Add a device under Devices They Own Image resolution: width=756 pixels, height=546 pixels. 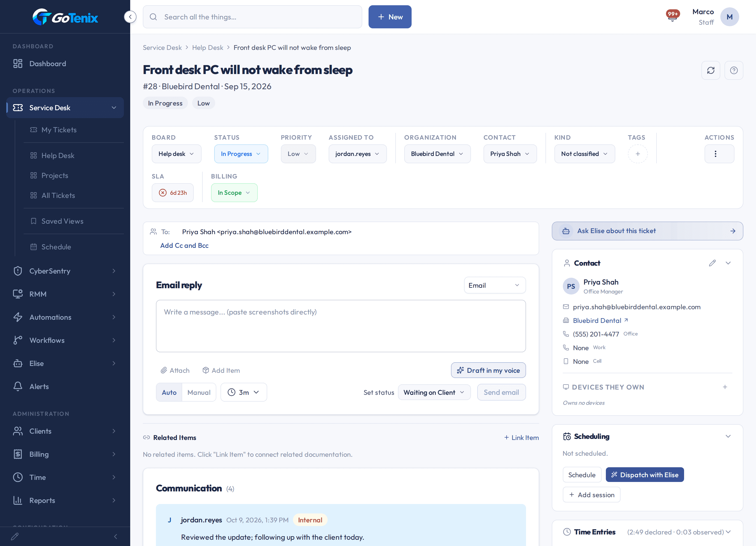coord(725,387)
